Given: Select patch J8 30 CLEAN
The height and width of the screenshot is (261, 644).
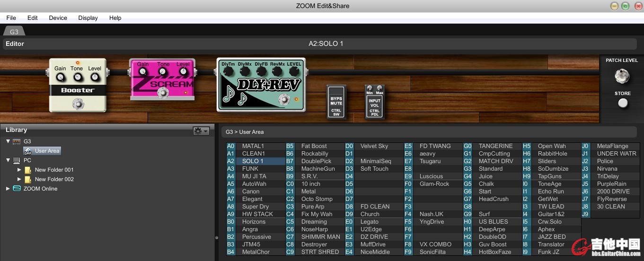Looking at the screenshot, I should click(610, 207).
